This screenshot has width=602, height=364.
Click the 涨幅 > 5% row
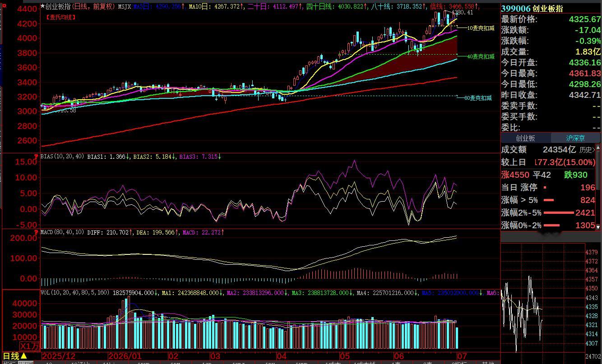(x=548, y=200)
